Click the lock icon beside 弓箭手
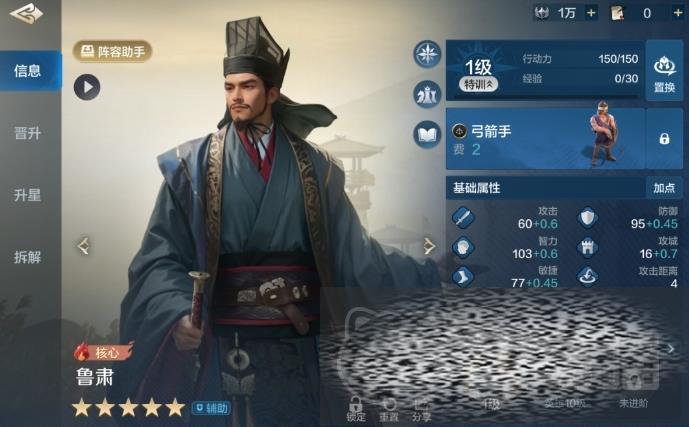The width and height of the screenshot is (689, 427). point(664,139)
